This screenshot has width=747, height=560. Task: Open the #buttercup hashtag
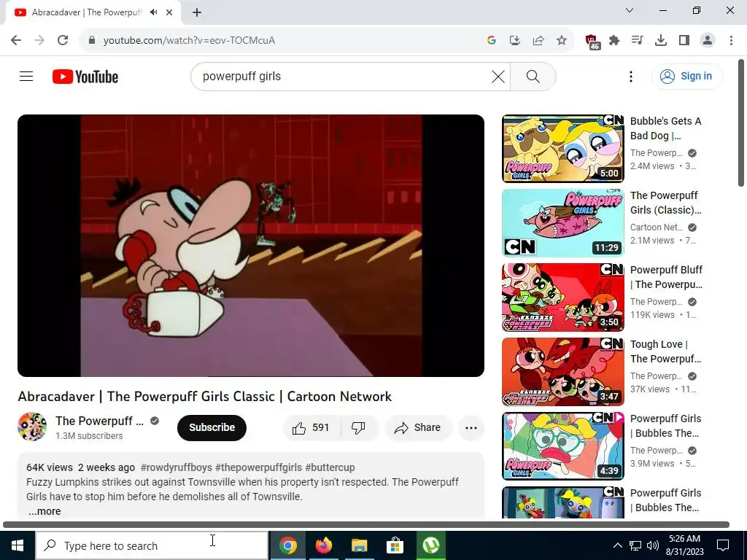(330, 467)
